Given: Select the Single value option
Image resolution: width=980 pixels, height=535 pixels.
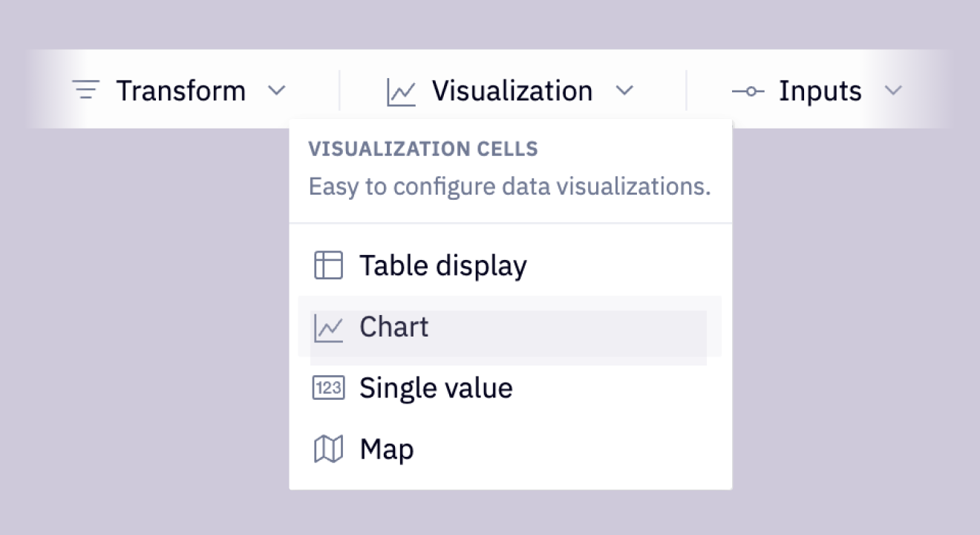Looking at the screenshot, I should 436,388.
